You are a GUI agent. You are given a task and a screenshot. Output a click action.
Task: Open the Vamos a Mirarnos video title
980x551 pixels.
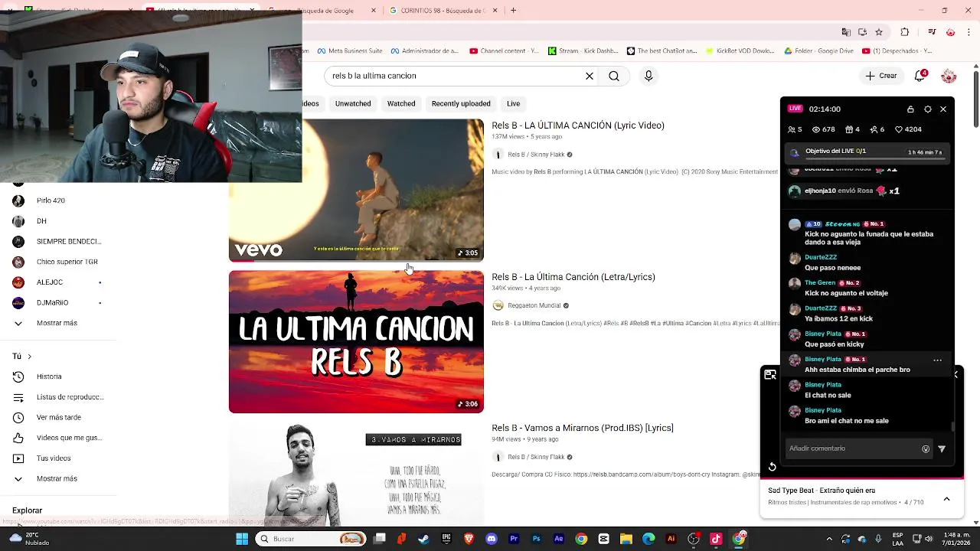pyautogui.click(x=583, y=428)
